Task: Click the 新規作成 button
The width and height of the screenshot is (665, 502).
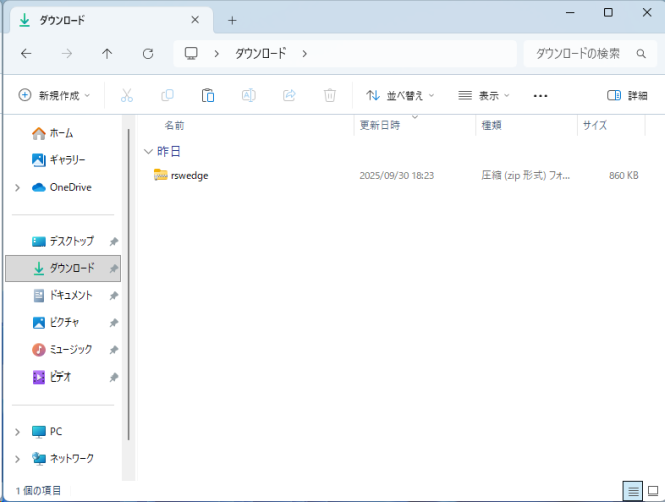Action: pyautogui.click(x=54, y=95)
